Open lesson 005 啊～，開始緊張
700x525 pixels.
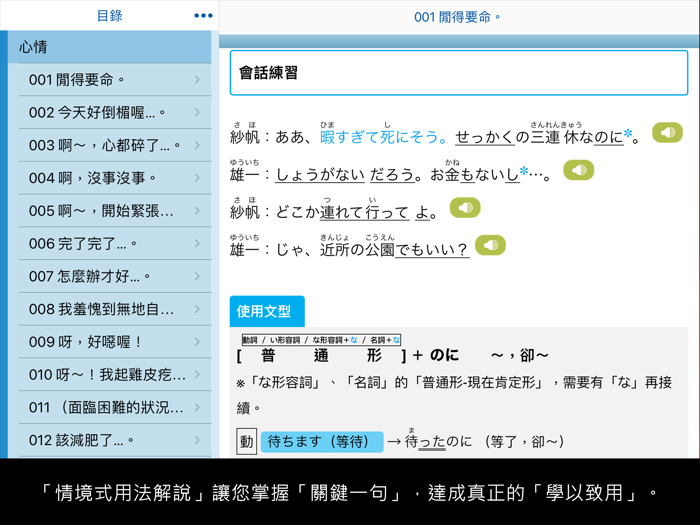115,211
